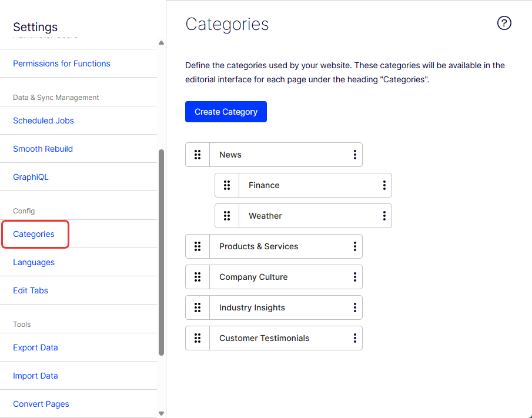Open the Edit Tabs settings page
The image size is (532, 418).
31,290
